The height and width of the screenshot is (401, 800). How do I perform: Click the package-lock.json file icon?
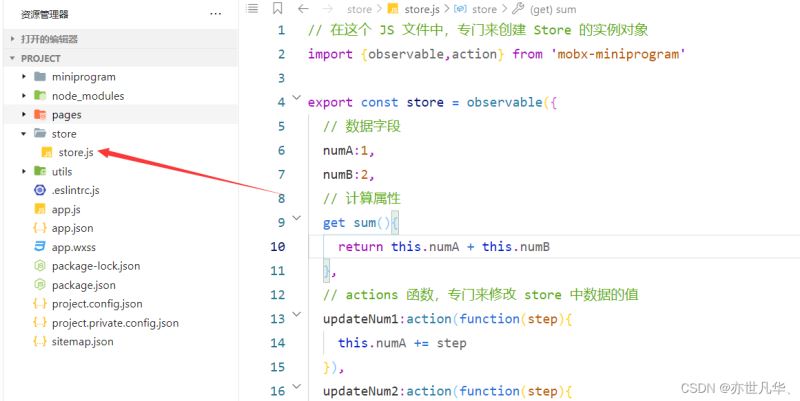coord(40,266)
